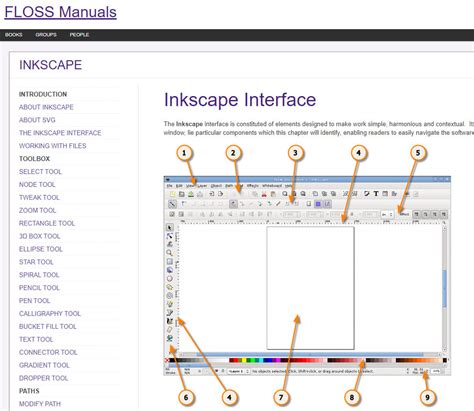Select the Pen bezier tool icon
This screenshot has height=411, width=474.
(170, 312)
